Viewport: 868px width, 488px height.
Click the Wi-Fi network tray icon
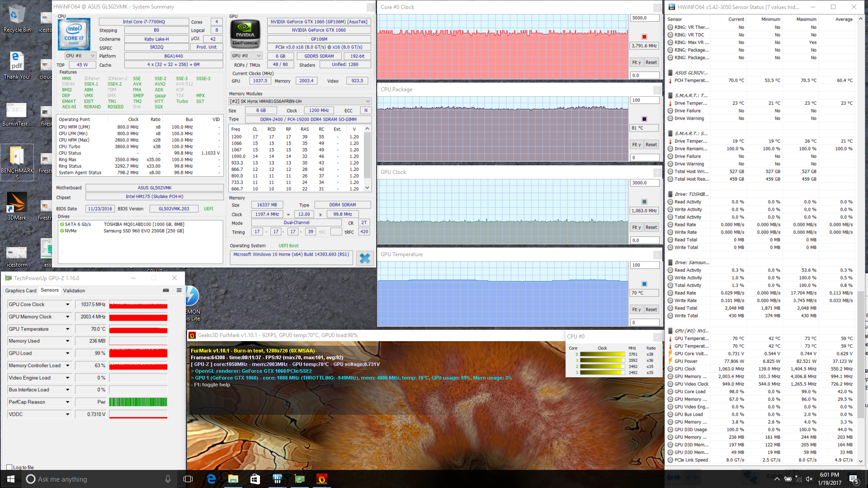click(x=798, y=479)
